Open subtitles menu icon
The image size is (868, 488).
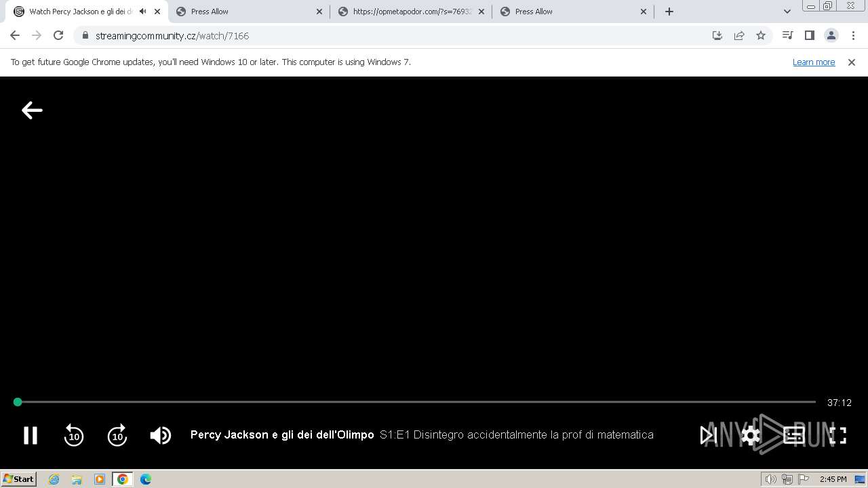point(794,435)
